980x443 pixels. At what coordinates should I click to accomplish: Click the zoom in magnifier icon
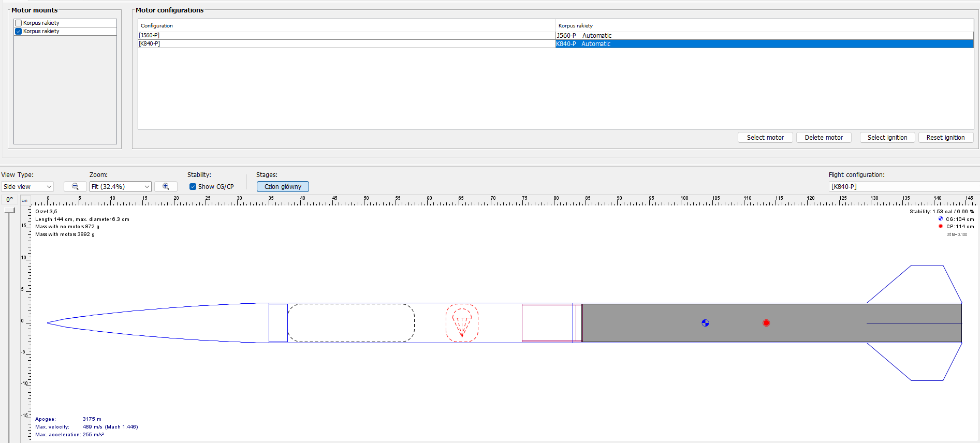coord(166,187)
